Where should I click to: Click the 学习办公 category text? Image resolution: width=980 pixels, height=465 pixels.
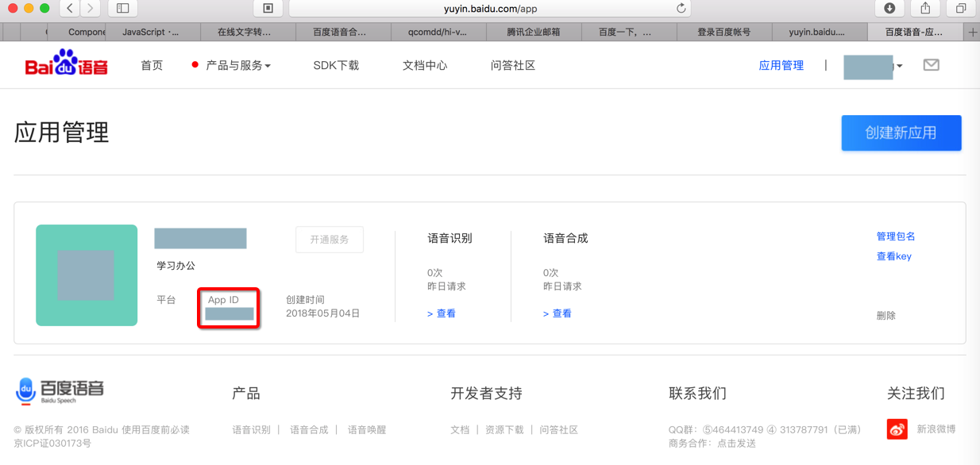176,266
